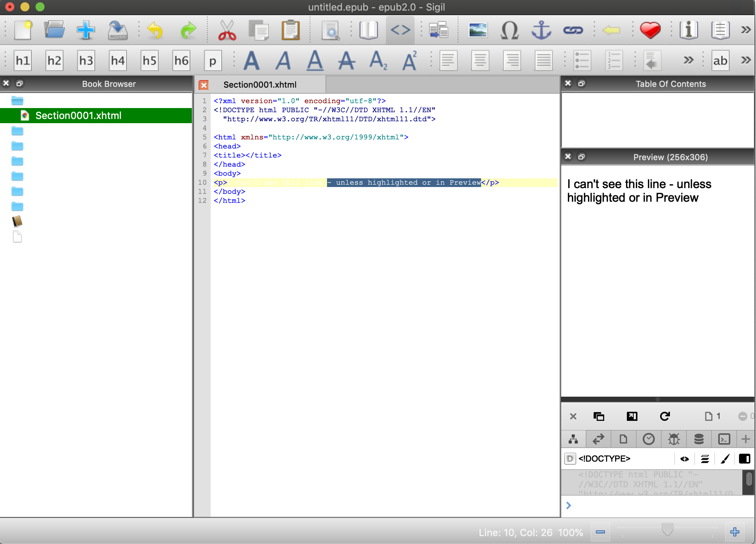Click the Insert Link chain icon
756x544 pixels.
point(573,30)
